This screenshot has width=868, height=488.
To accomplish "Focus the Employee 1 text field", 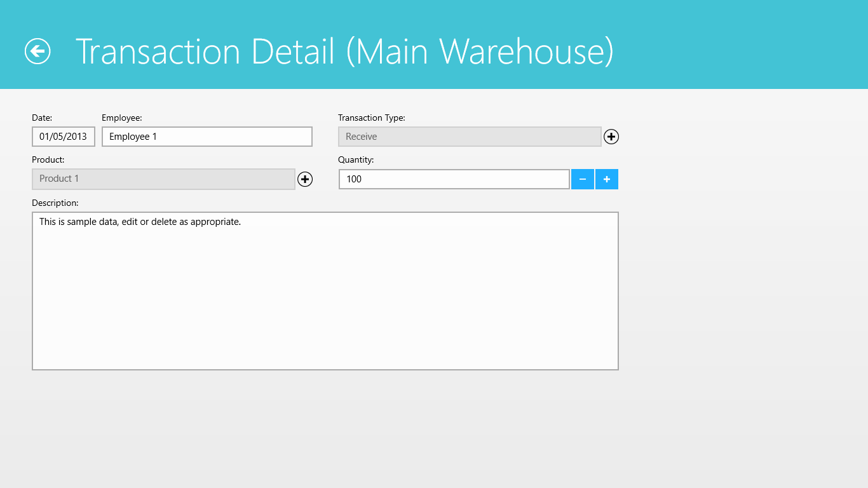I will [x=207, y=137].
